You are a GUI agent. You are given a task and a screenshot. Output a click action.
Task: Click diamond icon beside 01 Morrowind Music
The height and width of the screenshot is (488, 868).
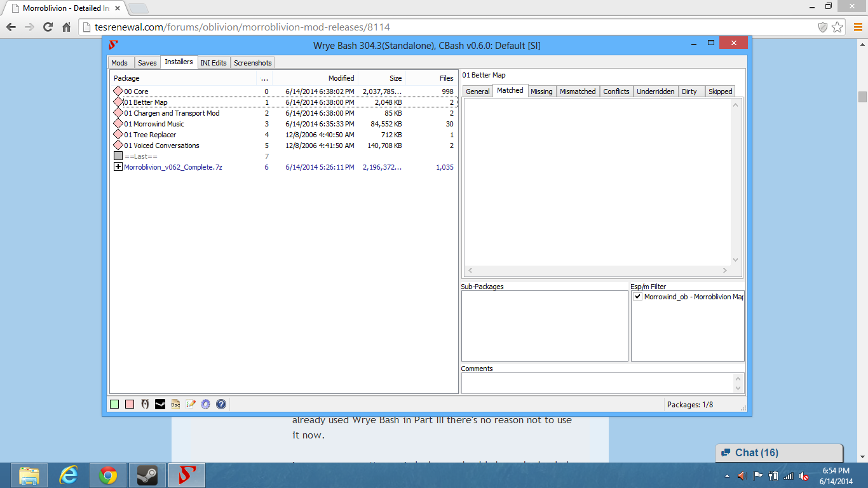point(118,124)
